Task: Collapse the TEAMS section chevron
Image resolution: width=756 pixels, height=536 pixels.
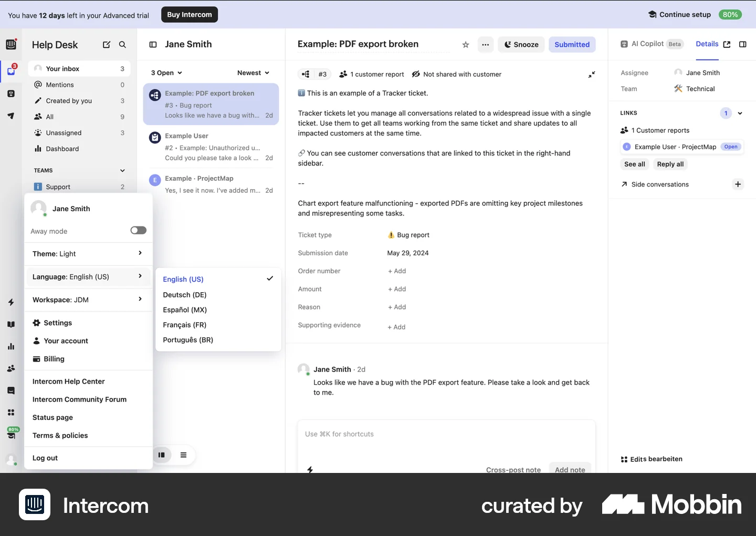Action: point(122,170)
